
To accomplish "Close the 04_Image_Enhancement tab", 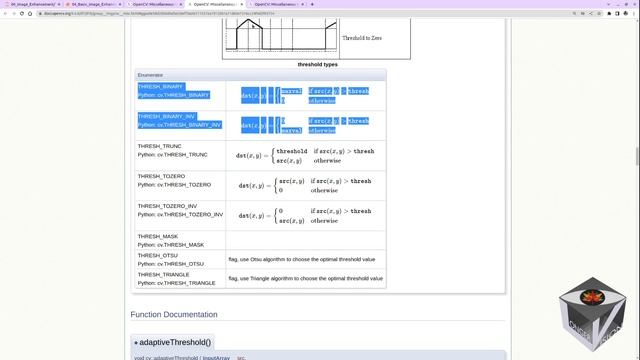I will pos(59,4).
